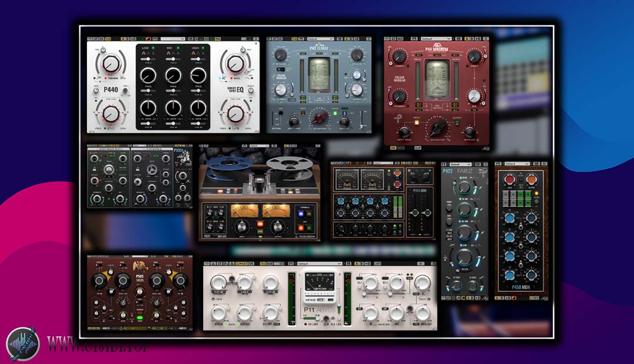
Task: Click the CLIP button below P44 Magnum
Action: tap(418, 147)
